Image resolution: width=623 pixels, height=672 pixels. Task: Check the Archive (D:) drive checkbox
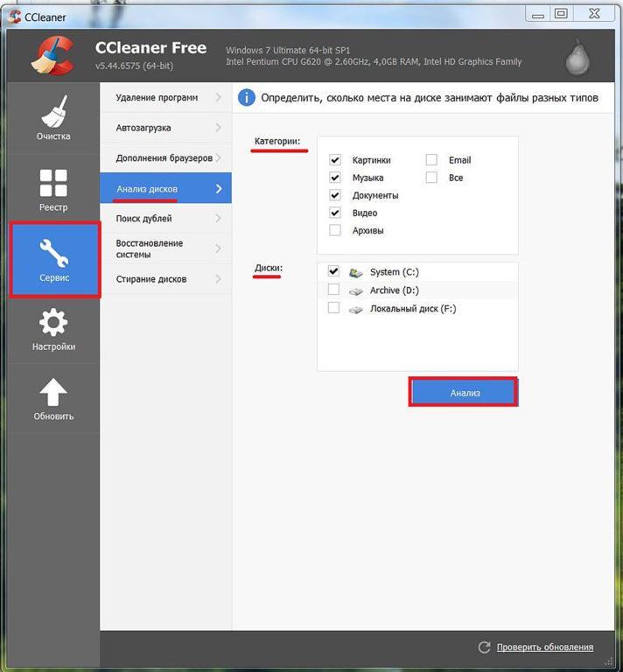click(x=333, y=290)
